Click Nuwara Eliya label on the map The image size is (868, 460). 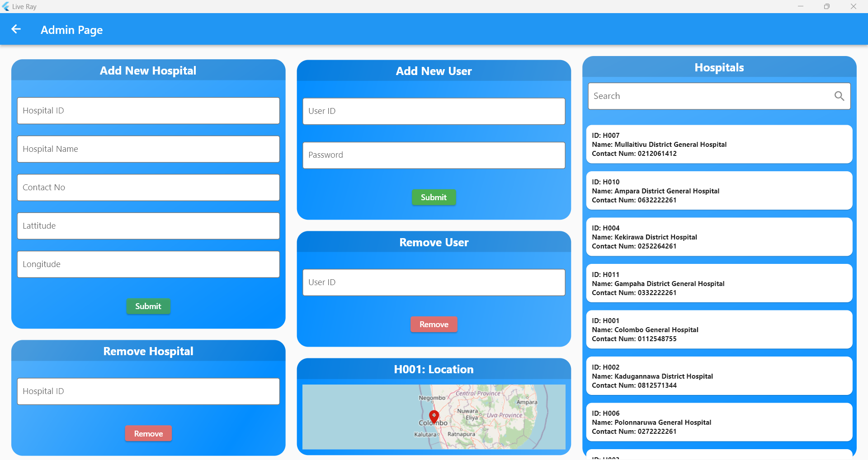pos(468,414)
